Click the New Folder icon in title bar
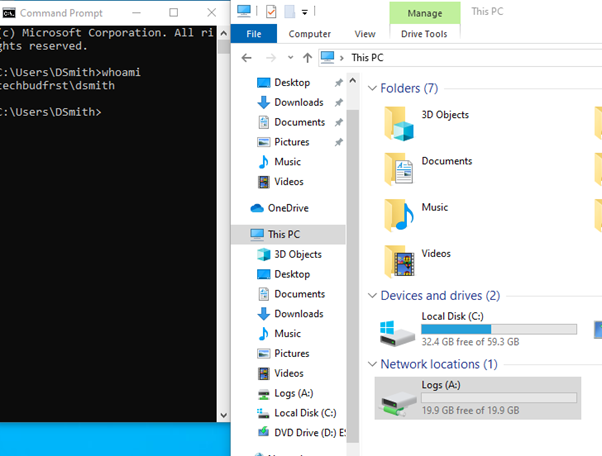602x456 pixels. [289, 12]
